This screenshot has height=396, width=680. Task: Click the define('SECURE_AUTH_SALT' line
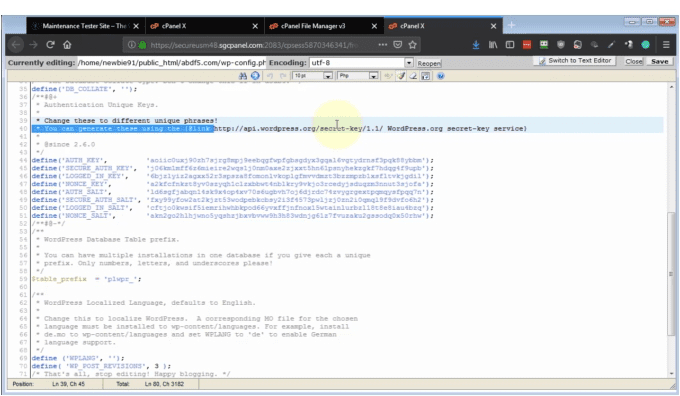tap(232, 200)
